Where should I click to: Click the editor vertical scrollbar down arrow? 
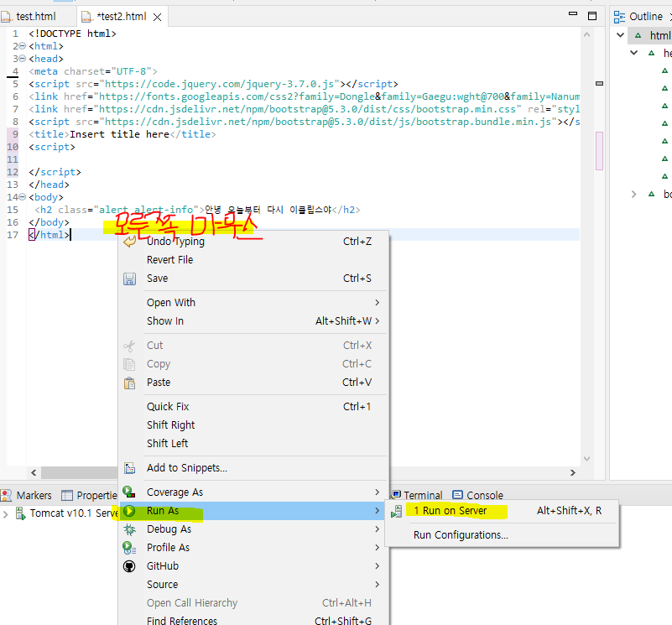click(x=587, y=459)
